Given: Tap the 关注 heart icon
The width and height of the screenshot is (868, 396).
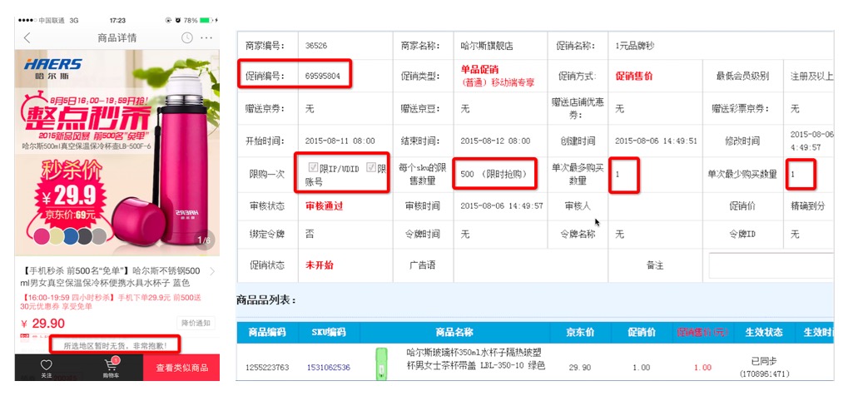Looking at the screenshot, I should coord(47,368).
